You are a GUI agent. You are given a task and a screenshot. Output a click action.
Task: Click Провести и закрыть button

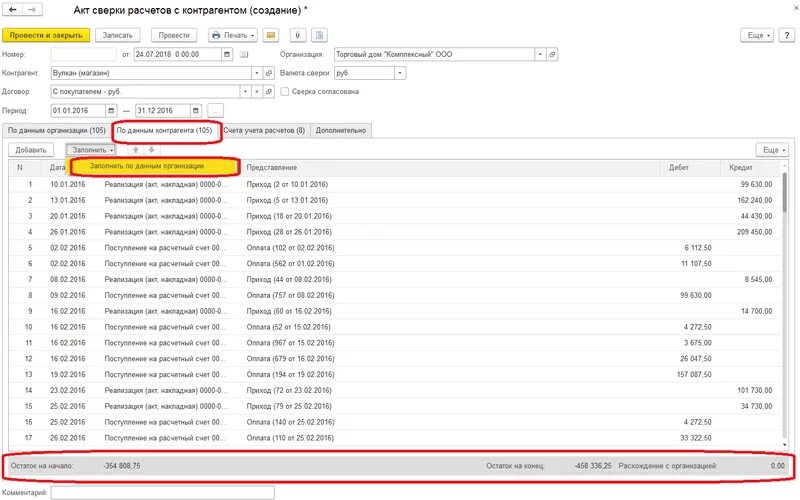click(x=46, y=35)
